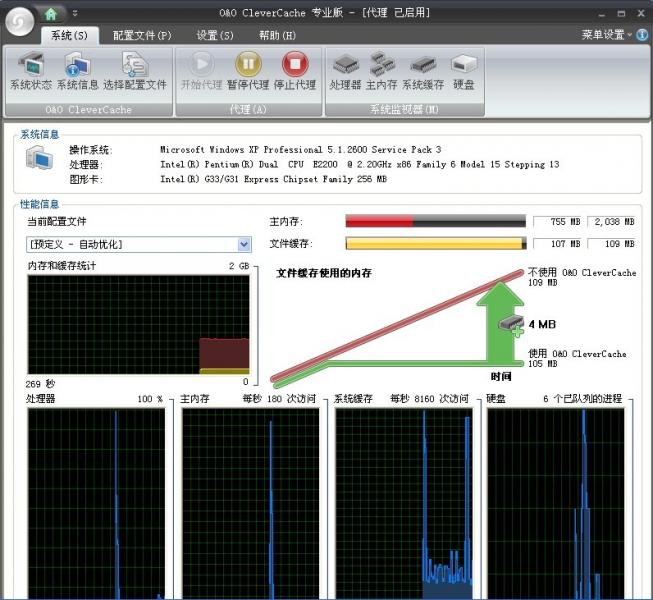653x600 pixels.
Task: Pause the agent with 暂停代理
Action: pos(248,71)
